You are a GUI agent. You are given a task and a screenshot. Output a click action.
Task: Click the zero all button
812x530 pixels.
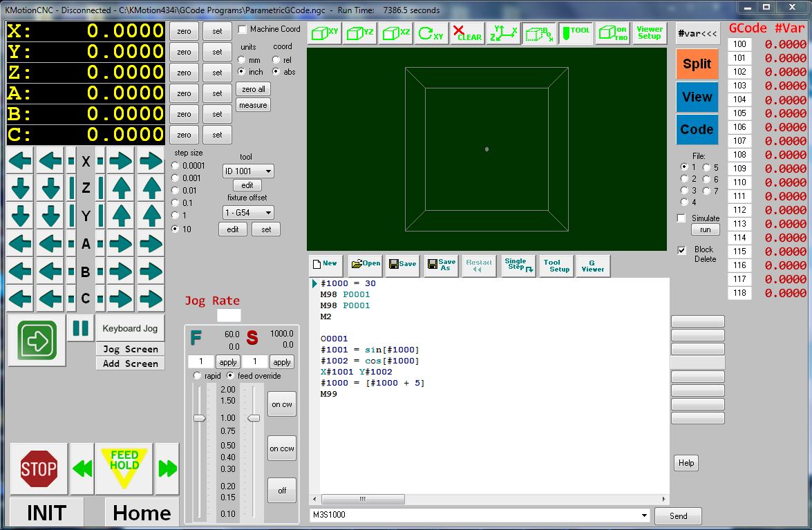253,89
